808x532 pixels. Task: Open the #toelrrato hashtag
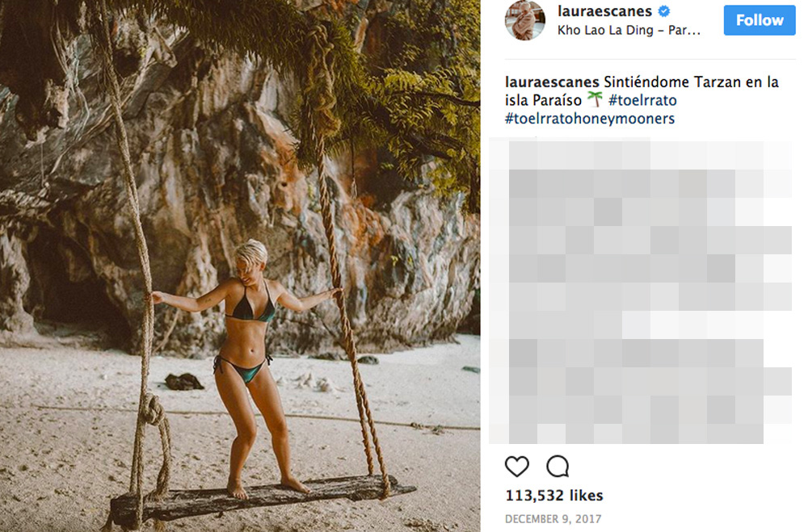point(642,100)
